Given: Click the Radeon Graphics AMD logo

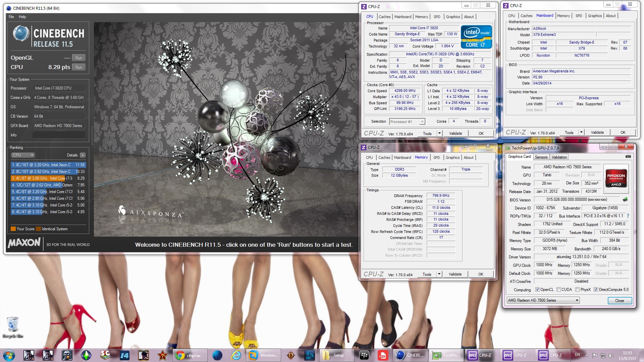Looking at the screenshot, I should (x=616, y=178).
